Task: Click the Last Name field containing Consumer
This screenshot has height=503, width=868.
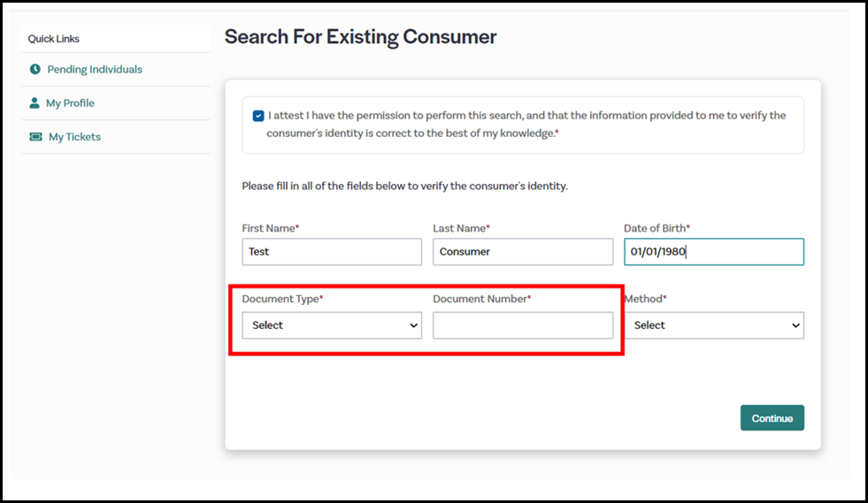Action: (x=522, y=252)
